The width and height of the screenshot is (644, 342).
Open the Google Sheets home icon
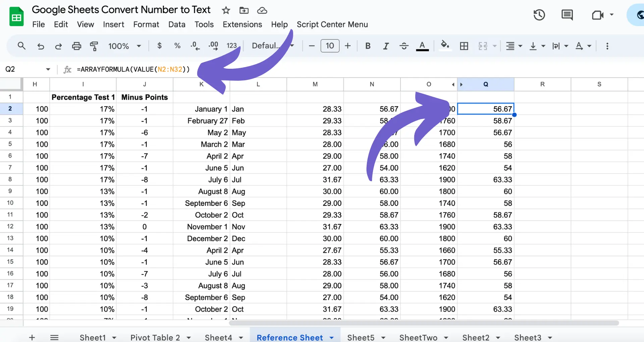pyautogui.click(x=16, y=16)
